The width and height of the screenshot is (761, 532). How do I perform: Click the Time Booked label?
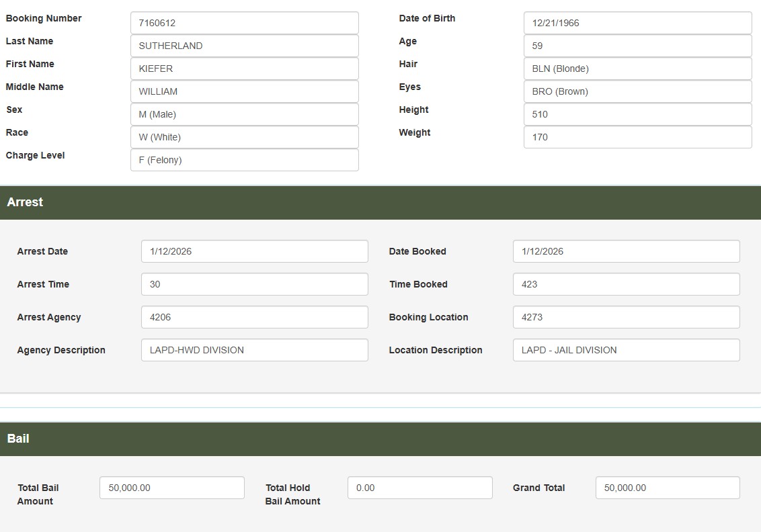click(x=418, y=284)
